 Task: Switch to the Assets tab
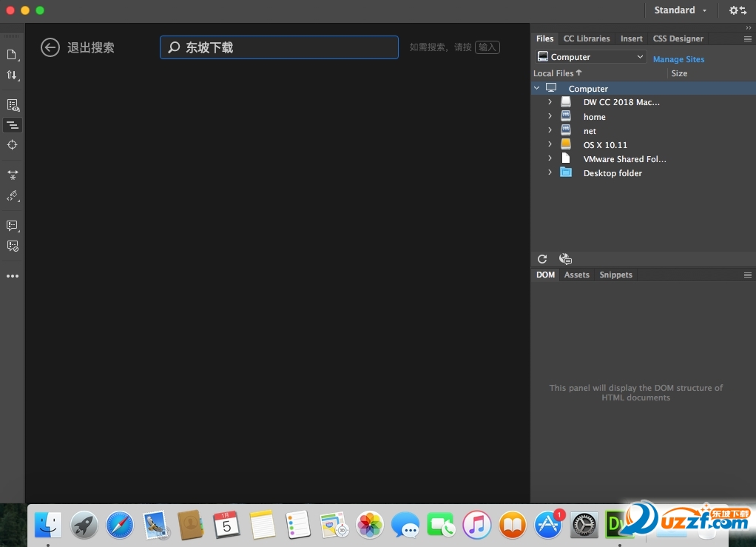577,275
